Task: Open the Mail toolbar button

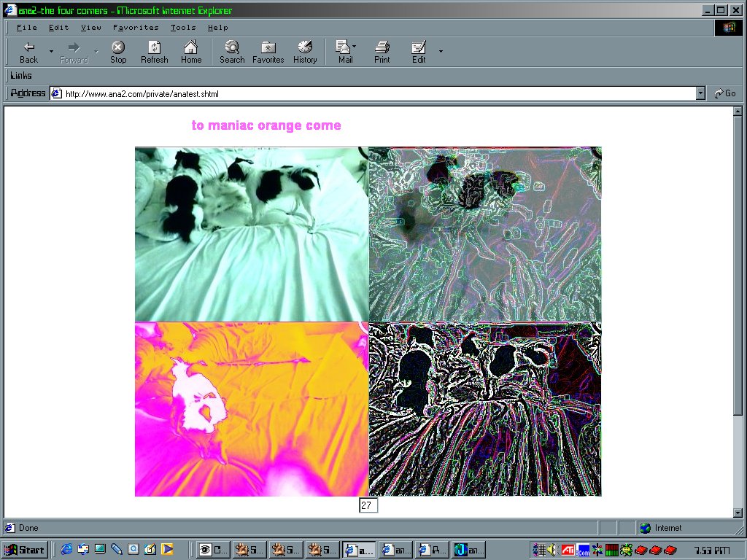Action: coord(345,52)
